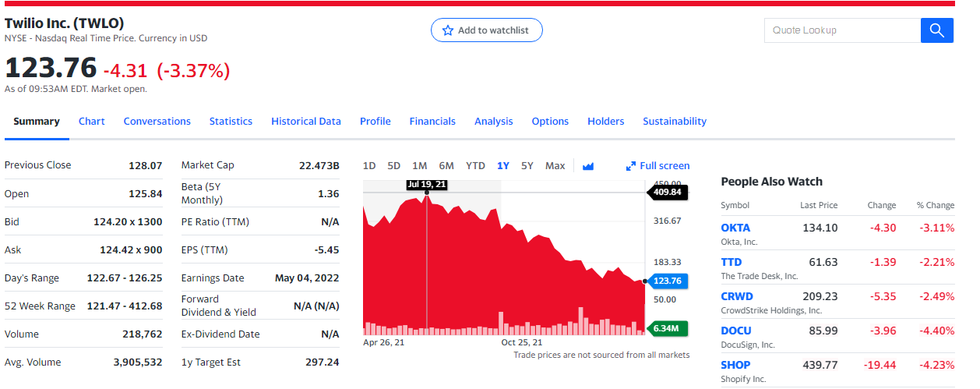Screen dimensions: 980x389
Task: Click the DocuSign percent change -4.40%
Action: pos(936,331)
